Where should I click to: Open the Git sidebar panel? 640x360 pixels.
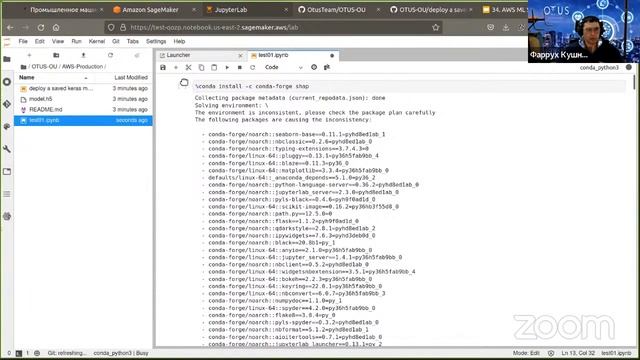coord(7,104)
